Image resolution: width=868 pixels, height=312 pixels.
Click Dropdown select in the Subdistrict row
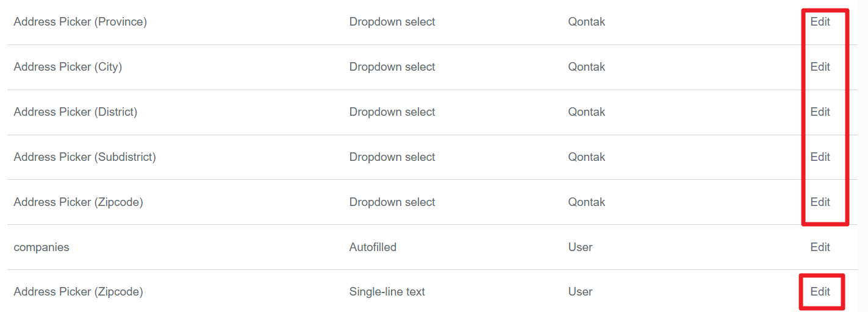click(392, 157)
